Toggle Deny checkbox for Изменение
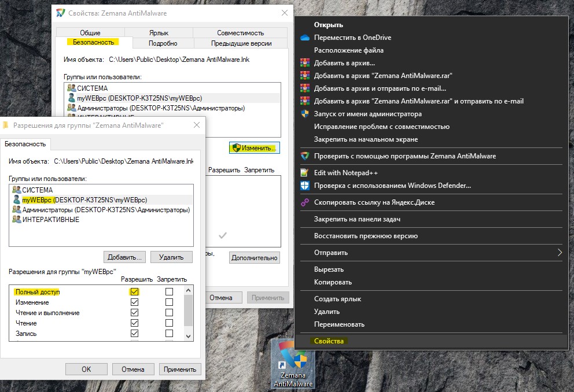 click(x=169, y=302)
